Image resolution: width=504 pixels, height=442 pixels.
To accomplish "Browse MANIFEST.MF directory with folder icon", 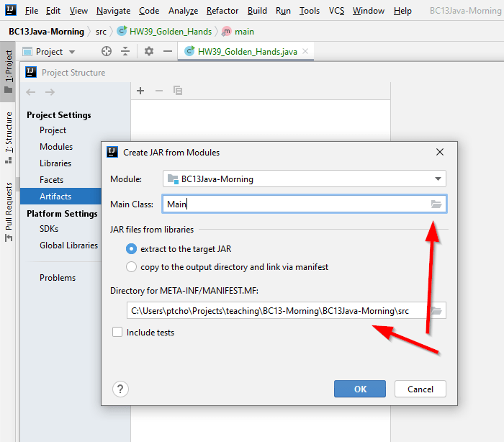I will pyautogui.click(x=436, y=310).
